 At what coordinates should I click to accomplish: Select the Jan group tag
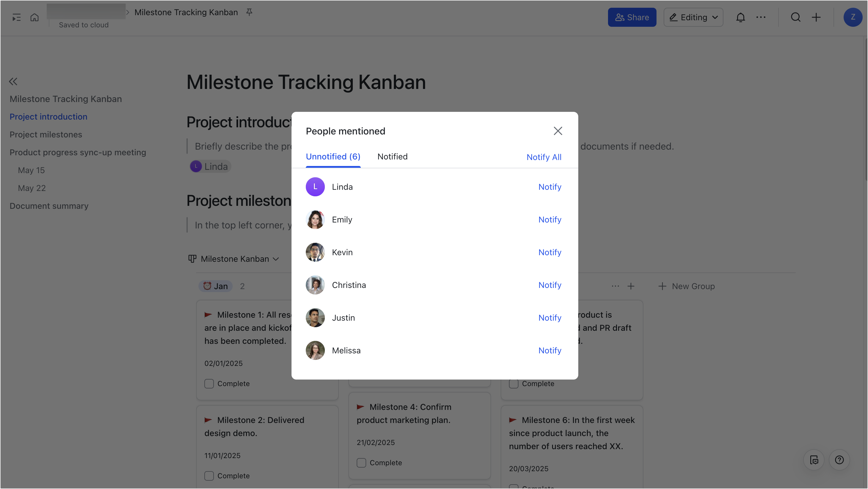pyautogui.click(x=215, y=286)
